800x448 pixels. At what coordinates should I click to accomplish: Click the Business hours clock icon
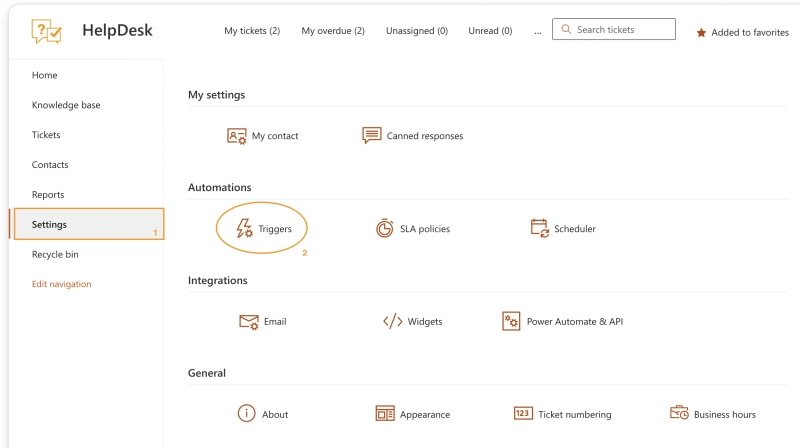(x=679, y=412)
